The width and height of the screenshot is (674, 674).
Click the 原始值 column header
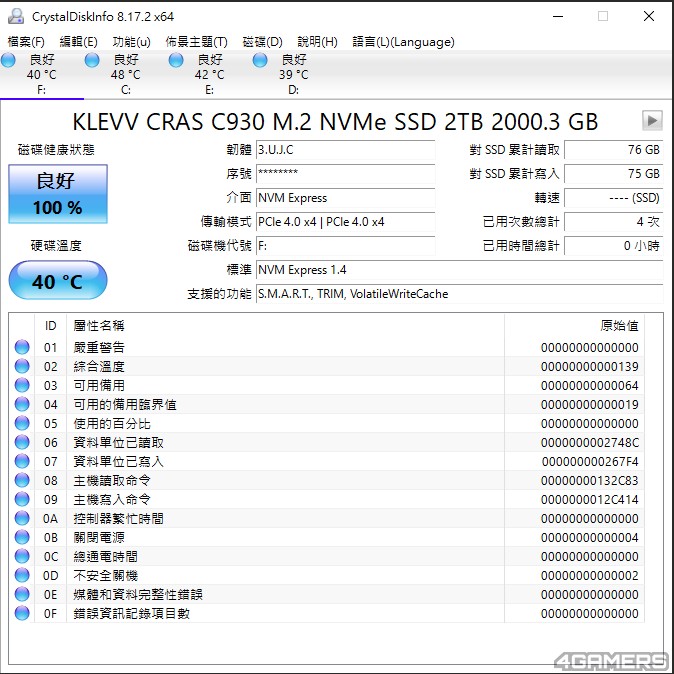point(574,325)
